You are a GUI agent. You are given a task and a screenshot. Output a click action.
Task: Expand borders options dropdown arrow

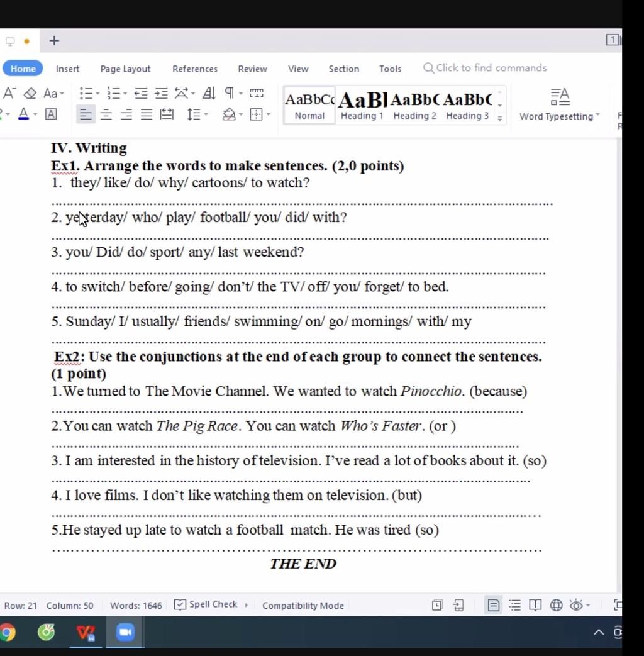click(269, 114)
